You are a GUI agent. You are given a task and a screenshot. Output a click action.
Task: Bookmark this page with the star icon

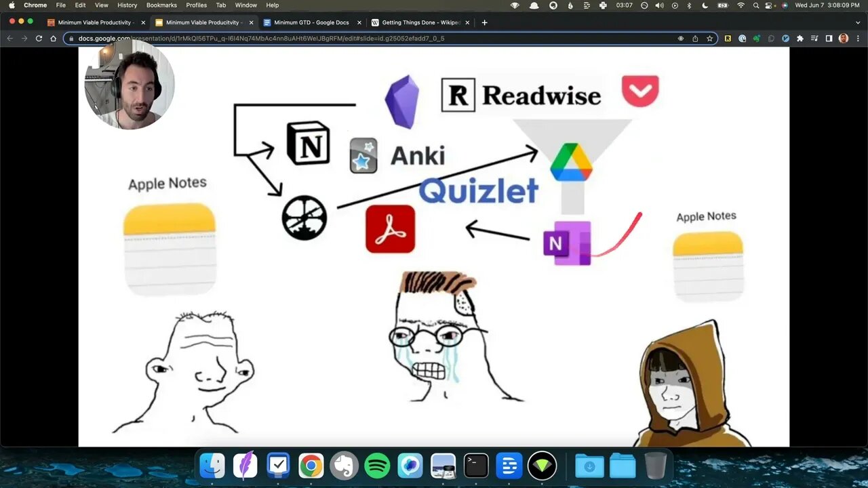click(x=710, y=39)
